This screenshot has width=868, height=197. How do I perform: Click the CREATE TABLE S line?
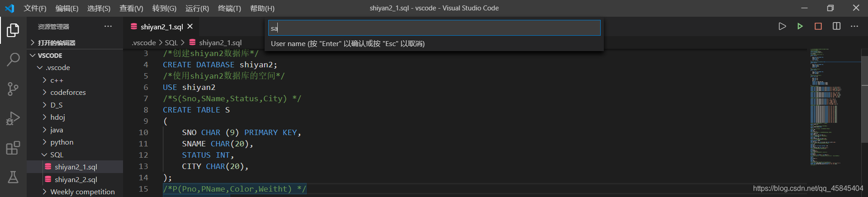pos(196,110)
